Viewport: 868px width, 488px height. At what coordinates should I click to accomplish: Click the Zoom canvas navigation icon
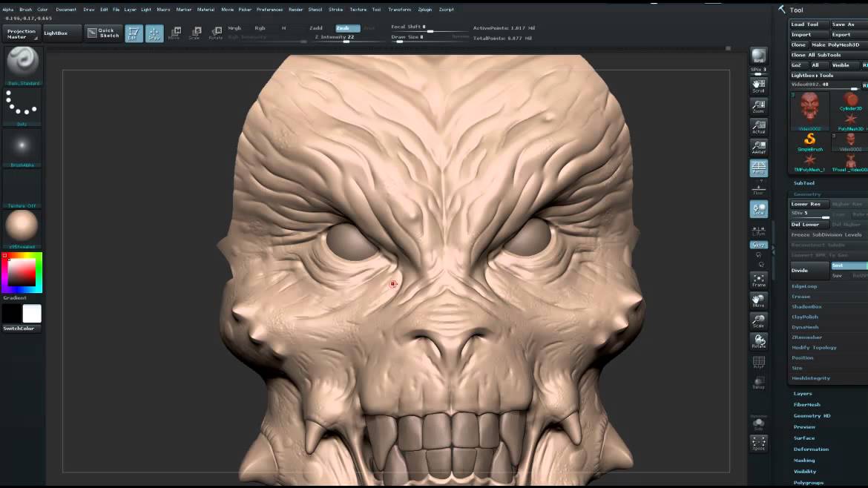click(758, 106)
